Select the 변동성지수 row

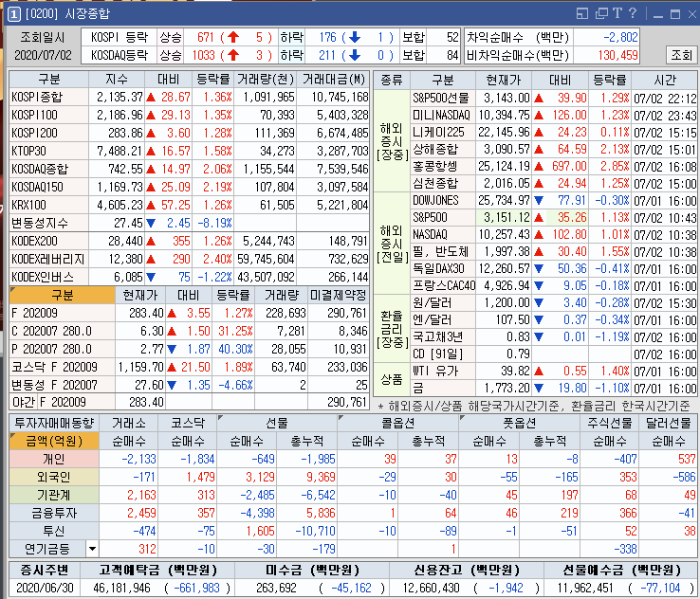point(190,223)
